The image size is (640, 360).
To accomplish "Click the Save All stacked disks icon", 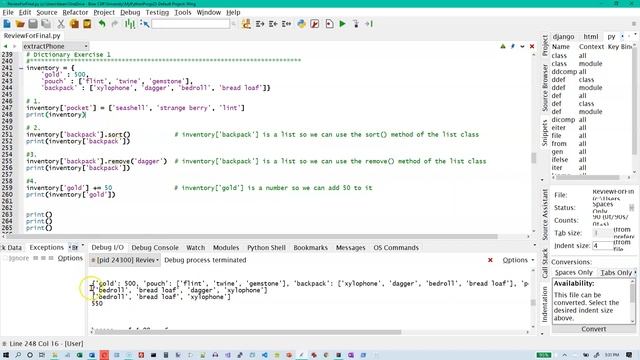I will click(46, 24).
